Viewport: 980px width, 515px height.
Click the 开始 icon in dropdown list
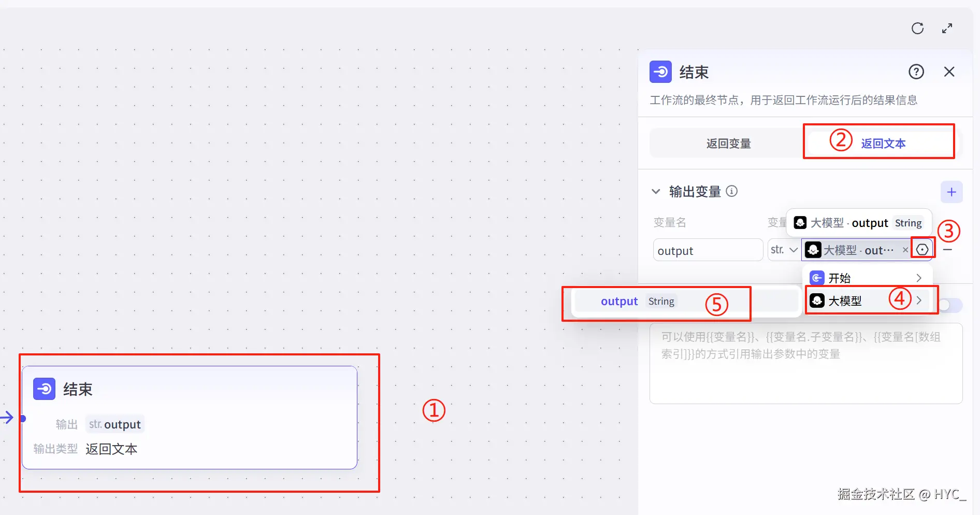(x=817, y=278)
